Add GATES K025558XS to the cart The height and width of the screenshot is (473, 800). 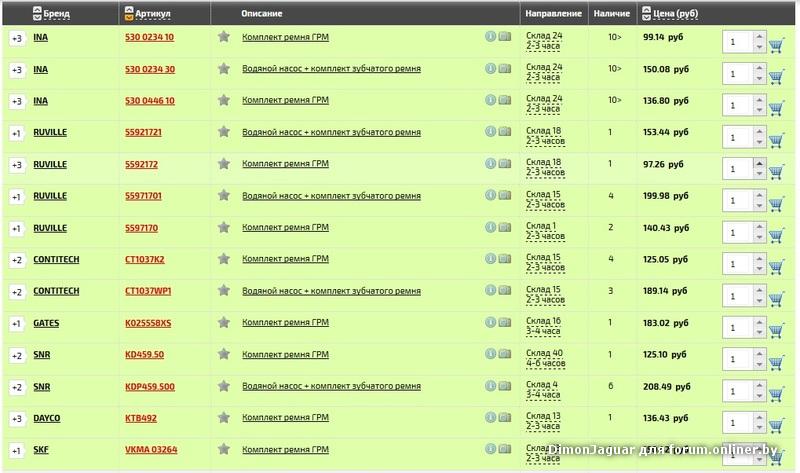[776, 331]
